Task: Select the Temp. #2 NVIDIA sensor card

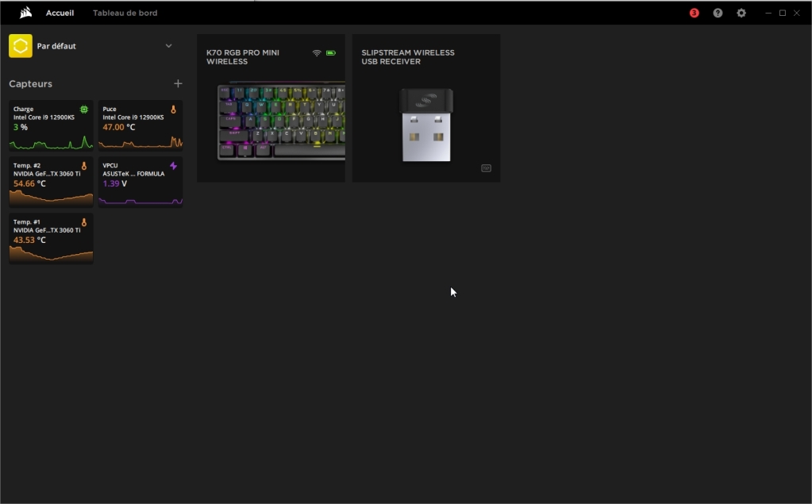Action: tap(52, 182)
